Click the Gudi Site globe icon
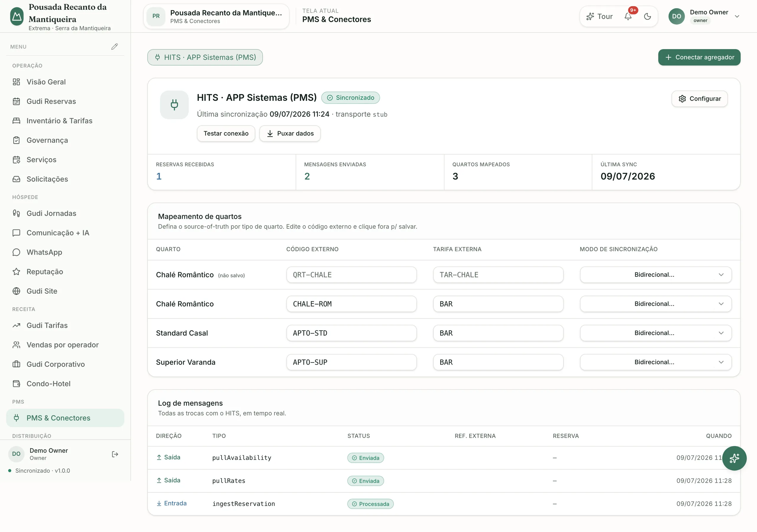757x532 pixels. point(16,291)
